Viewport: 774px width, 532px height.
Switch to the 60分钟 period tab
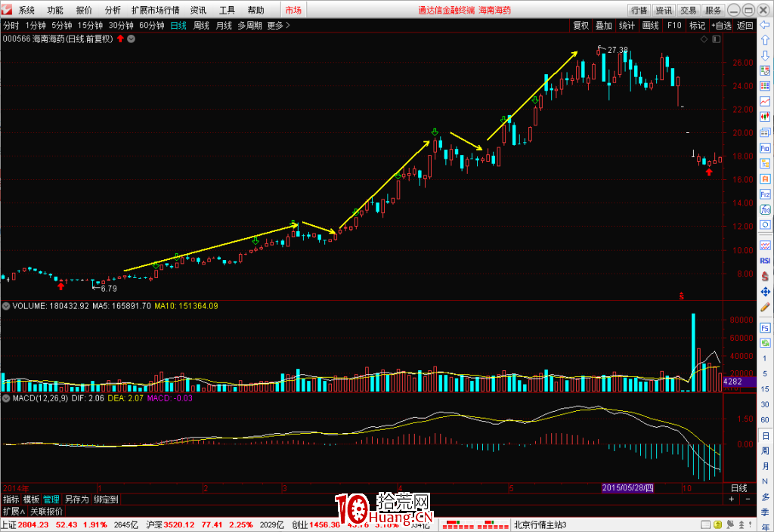tap(151, 25)
